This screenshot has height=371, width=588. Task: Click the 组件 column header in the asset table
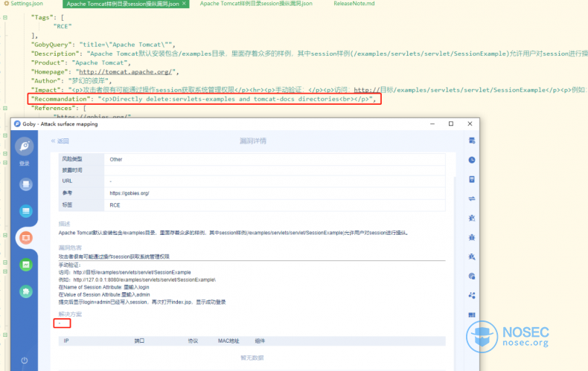pos(260,341)
